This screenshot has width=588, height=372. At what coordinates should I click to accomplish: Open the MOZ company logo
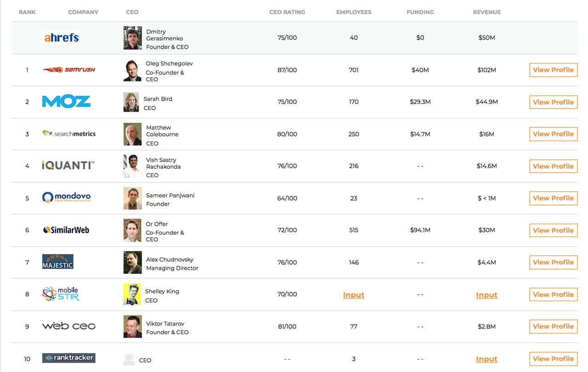66,101
